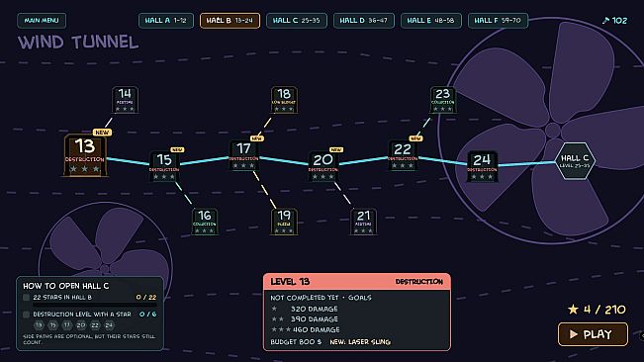Screen dimensions: 644x362
Task: Click NEW badge on level 13
Action: [102, 133]
